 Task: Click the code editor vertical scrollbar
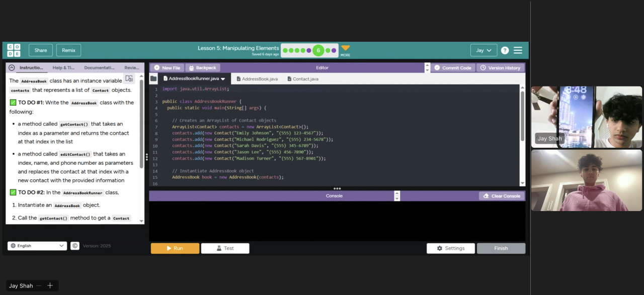tap(522, 116)
